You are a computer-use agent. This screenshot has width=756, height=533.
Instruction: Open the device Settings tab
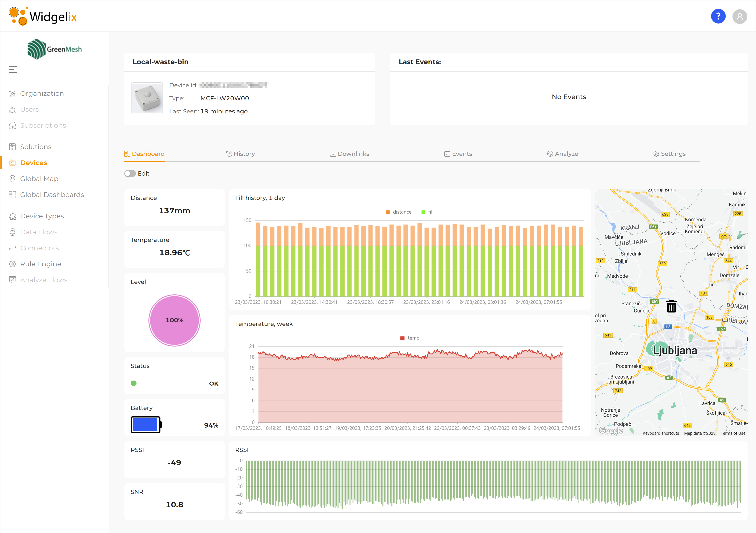click(x=669, y=154)
